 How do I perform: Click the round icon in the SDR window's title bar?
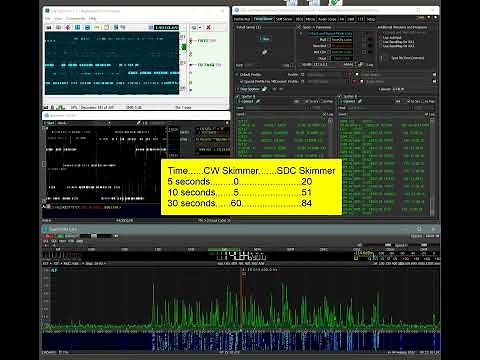tap(419, 228)
